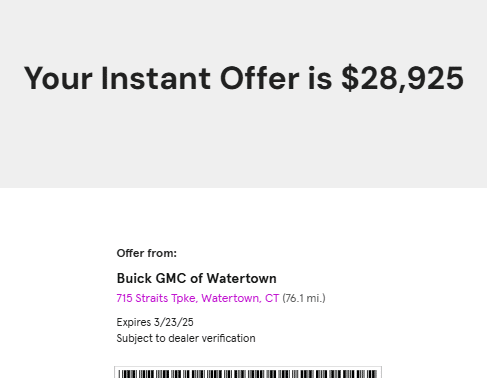Click the word 'Instant' in the headline
Viewport: 487px width, 378px height.
coord(156,78)
